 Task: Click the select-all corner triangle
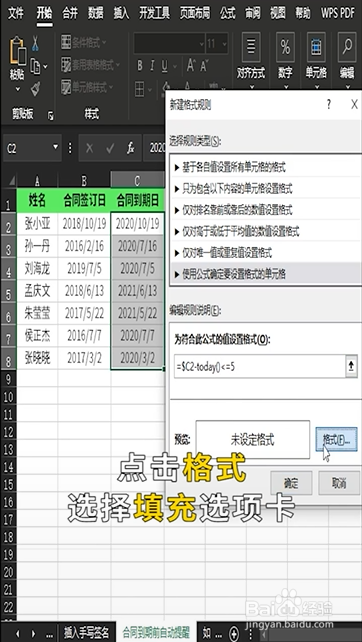coord(11,181)
